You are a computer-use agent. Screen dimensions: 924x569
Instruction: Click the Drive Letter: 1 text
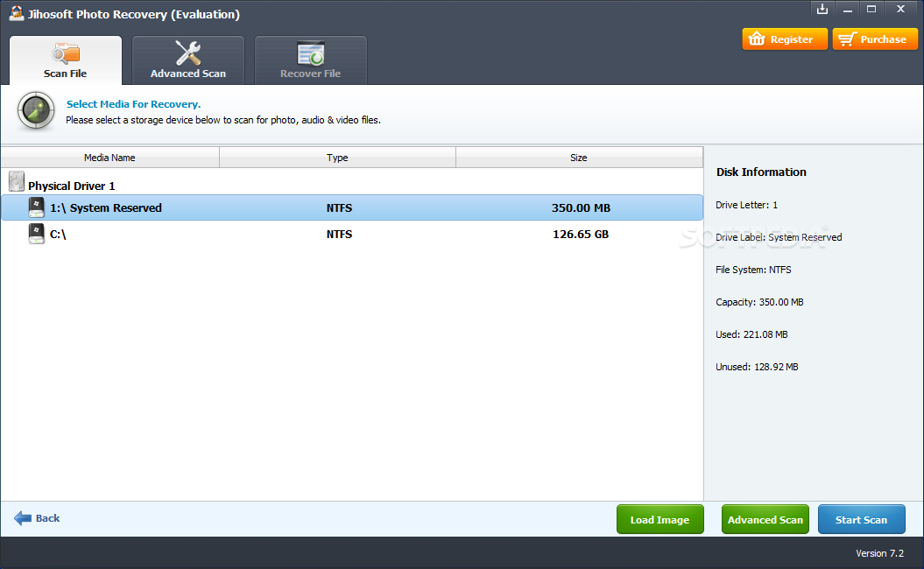click(746, 205)
